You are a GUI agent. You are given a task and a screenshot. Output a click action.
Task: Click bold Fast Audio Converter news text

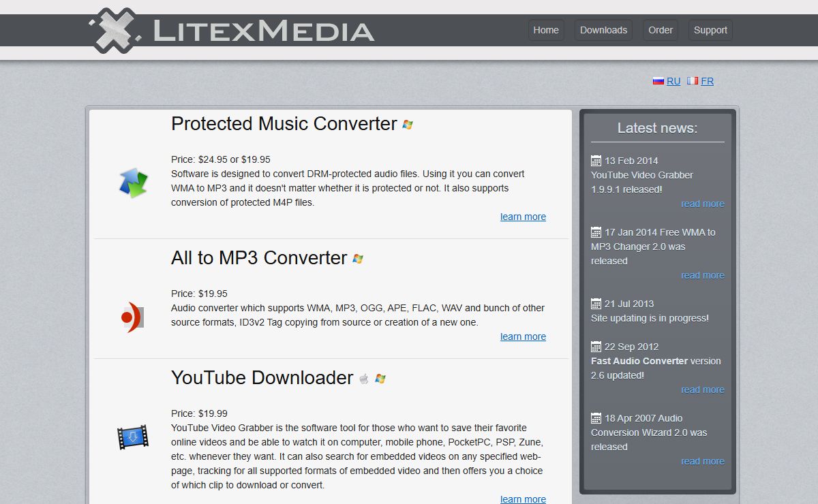point(639,361)
